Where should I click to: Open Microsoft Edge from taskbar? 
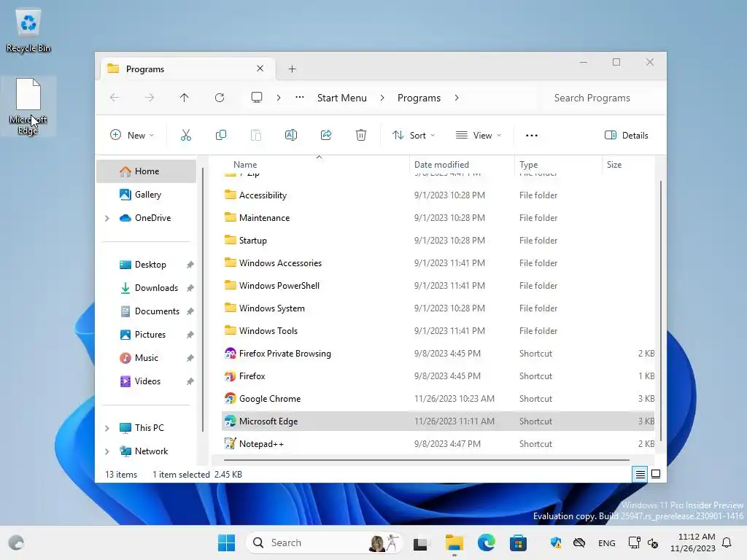[486, 542]
